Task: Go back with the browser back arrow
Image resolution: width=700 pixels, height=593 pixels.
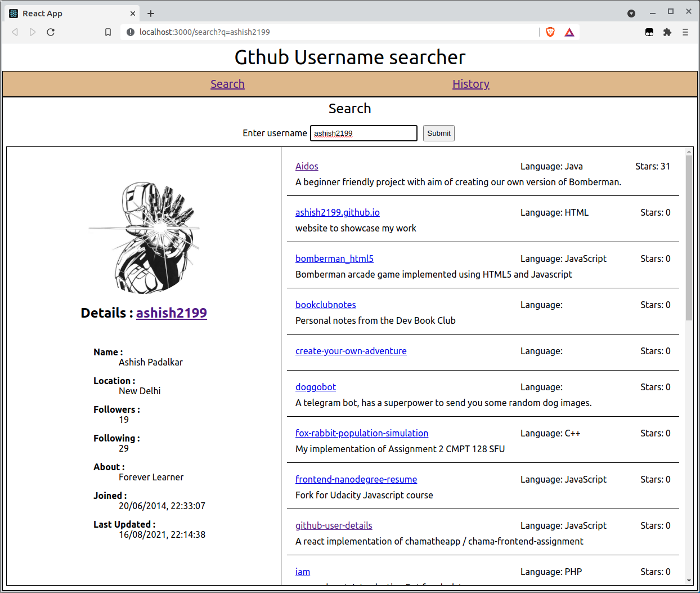Action: 15,32
